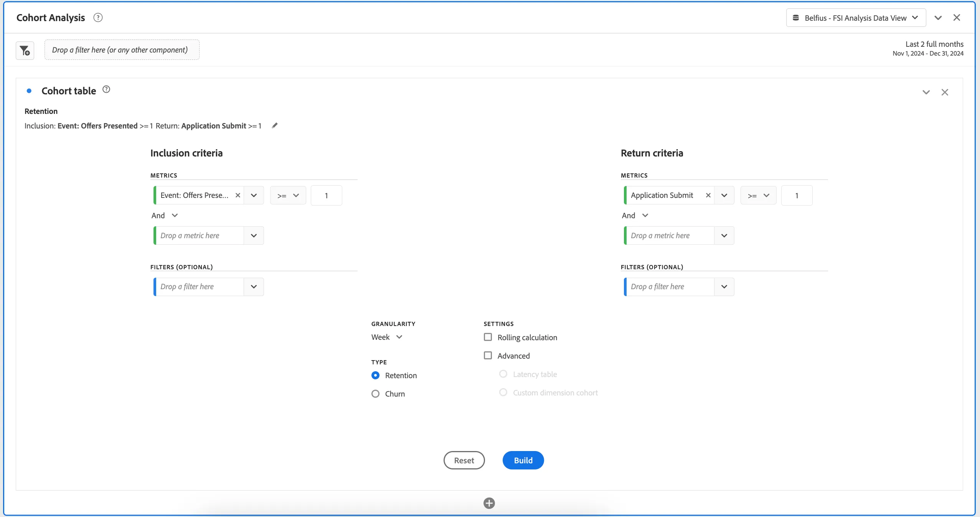This screenshot has width=980, height=517.
Task: Open Week granularity dropdown
Action: click(387, 337)
